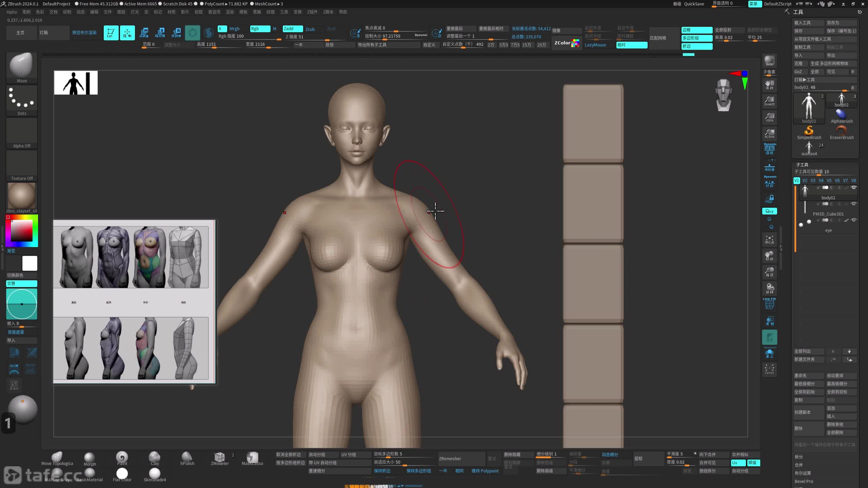Select the AlphaBrush tool
868x488 pixels.
pyautogui.click(x=842, y=116)
